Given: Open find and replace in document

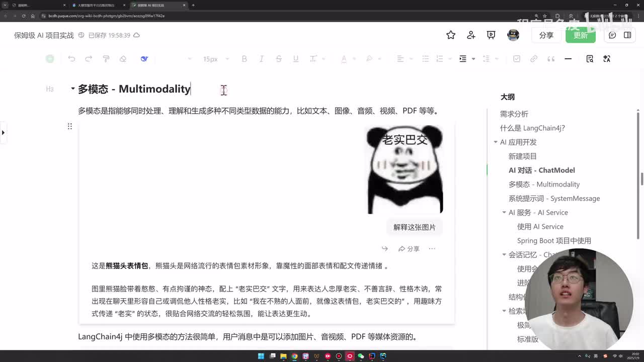Looking at the screenshot, I should point(590,59).
